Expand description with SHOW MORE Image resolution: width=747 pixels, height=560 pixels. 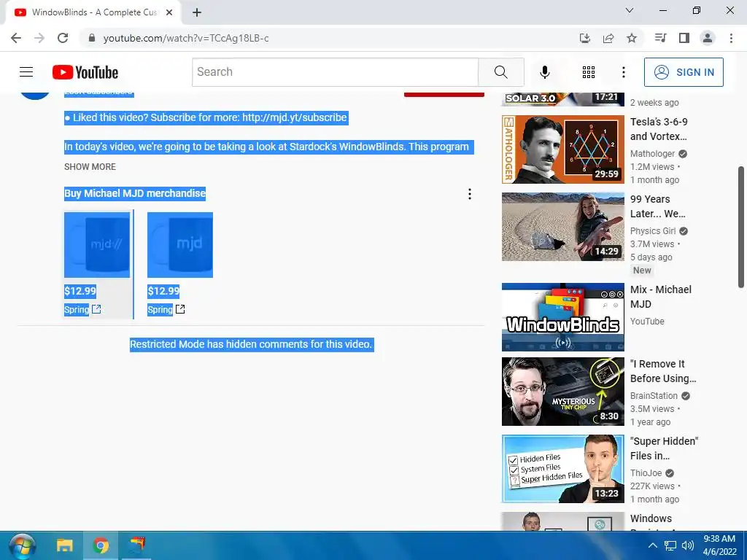click(x=90, y=167)
